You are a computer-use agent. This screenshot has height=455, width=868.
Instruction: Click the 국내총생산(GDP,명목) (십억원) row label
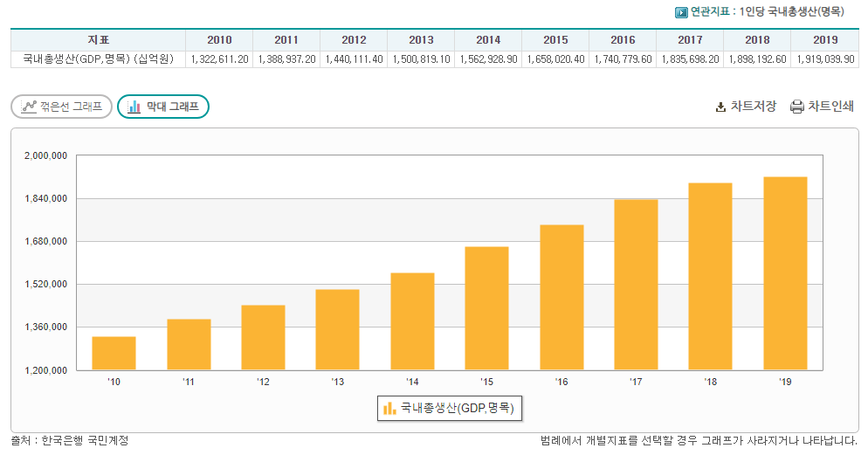click(98, 59)
